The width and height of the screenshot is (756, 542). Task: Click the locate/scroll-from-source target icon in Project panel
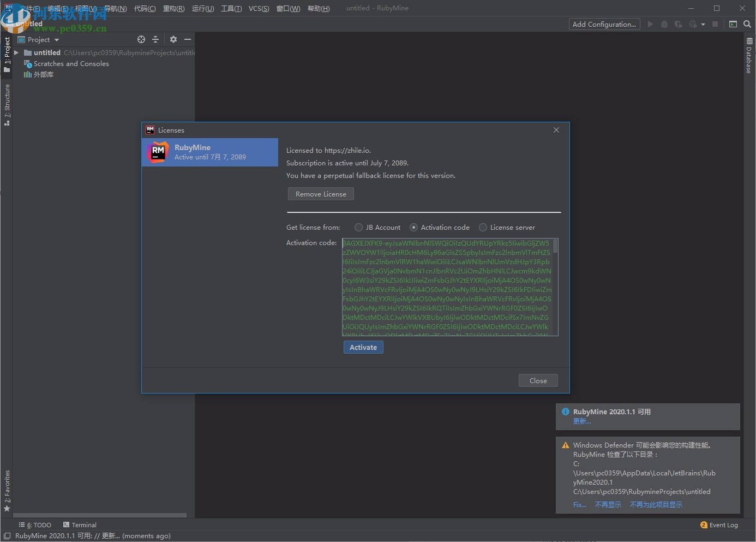[x=141, y=39]
